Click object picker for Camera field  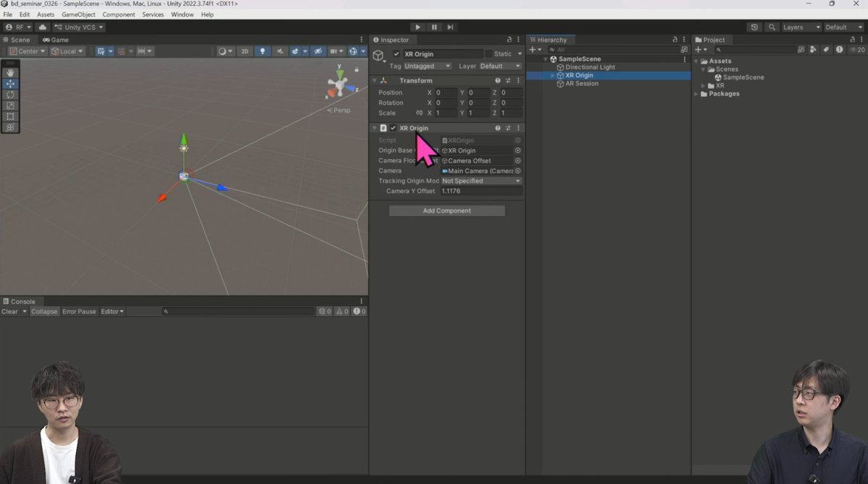tap(518, 171)
